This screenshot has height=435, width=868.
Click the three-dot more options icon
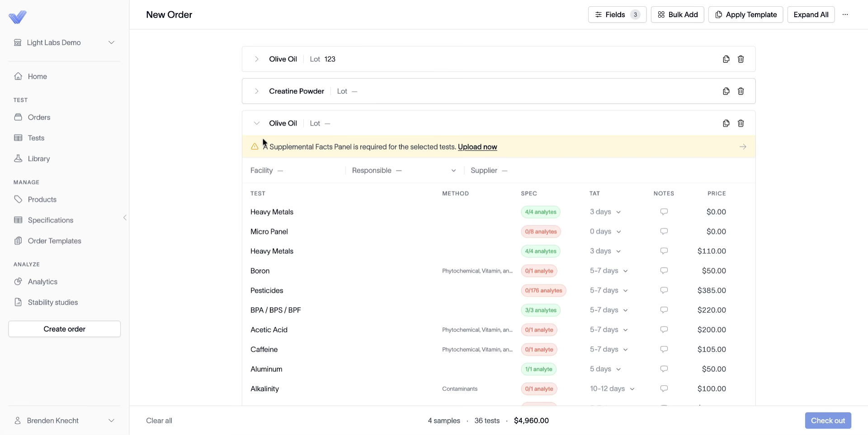point(845,14)
